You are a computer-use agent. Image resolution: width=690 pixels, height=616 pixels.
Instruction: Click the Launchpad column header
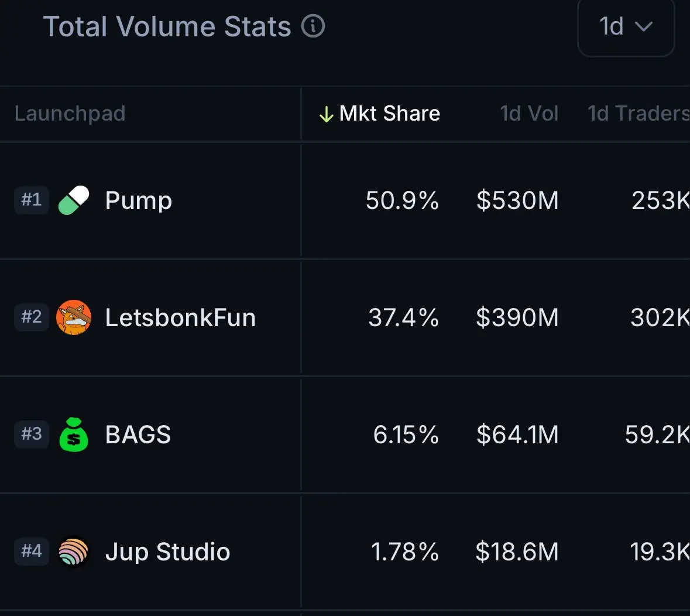70,114
